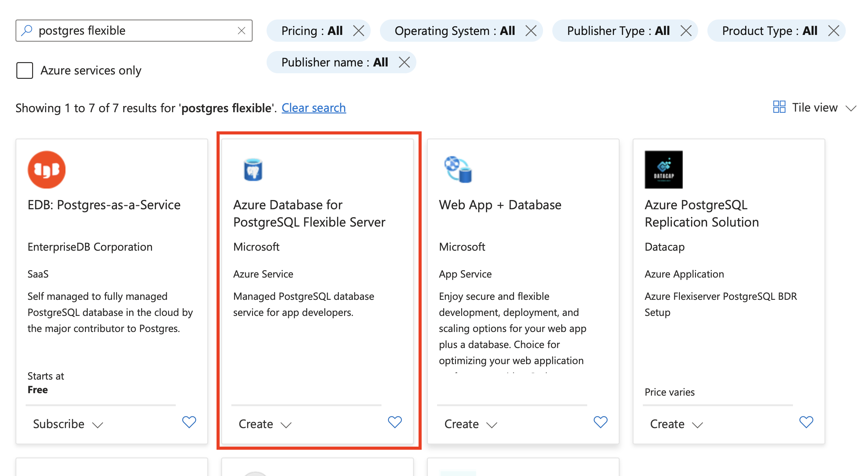This screenshot has width=868, height=476.
Task: Click the Datacap logo thumbnail
Action: (x=663, y=170)
